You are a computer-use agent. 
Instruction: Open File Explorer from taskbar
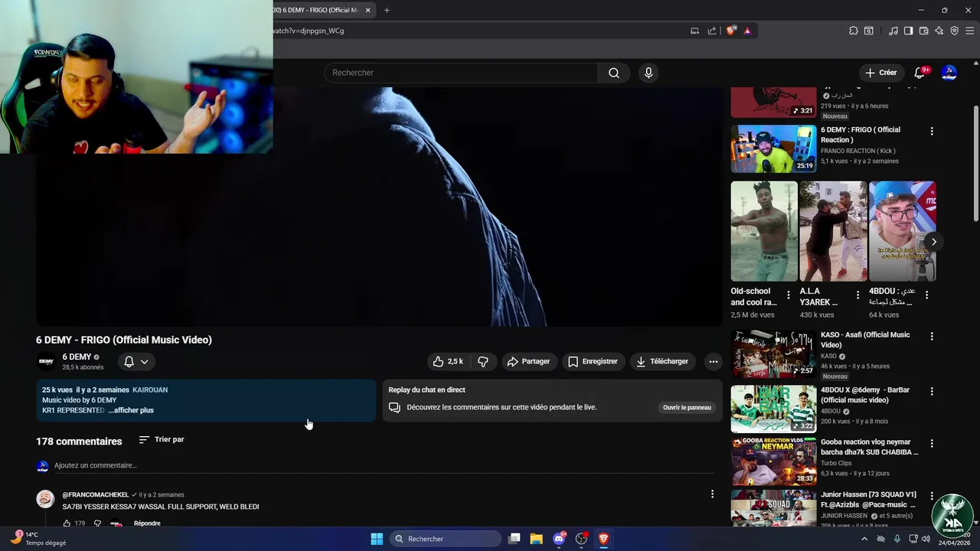[x=536, y=539]
